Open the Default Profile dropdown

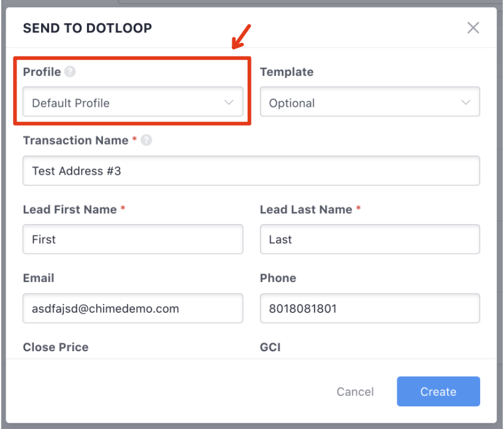coord(133,102)
